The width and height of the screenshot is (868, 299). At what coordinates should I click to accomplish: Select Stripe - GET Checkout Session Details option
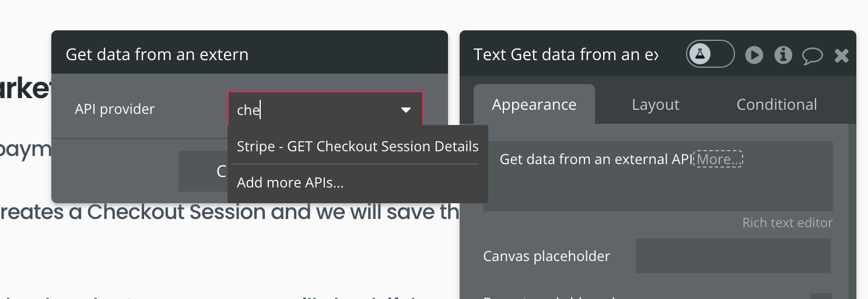tap(358, 147)
